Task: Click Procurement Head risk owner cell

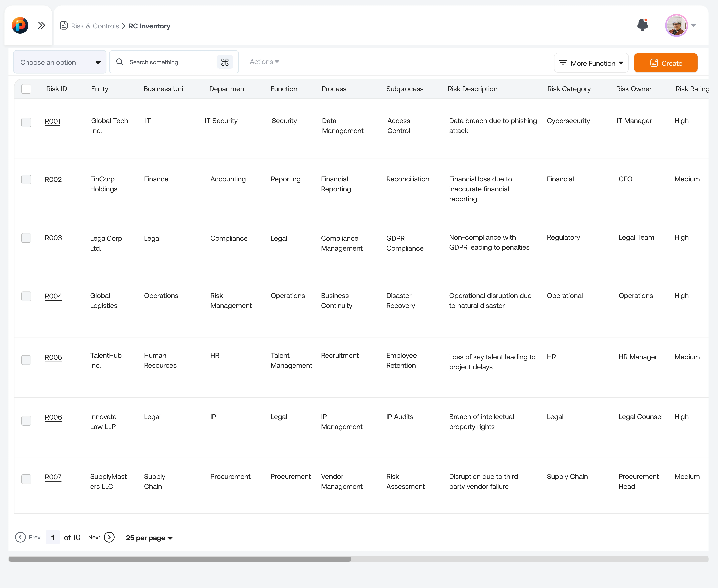Action: click(x=639, y=481)
